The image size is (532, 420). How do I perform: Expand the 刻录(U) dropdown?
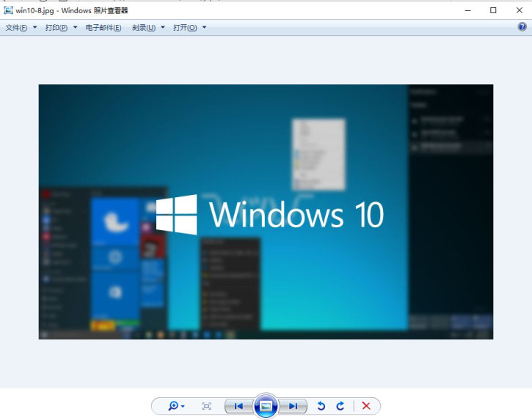148,28
